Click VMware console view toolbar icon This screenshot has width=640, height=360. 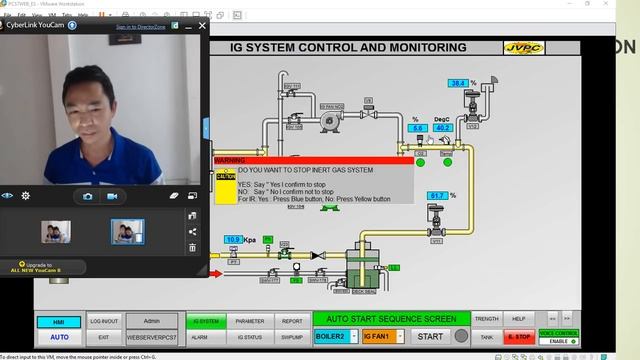point(237,15)
